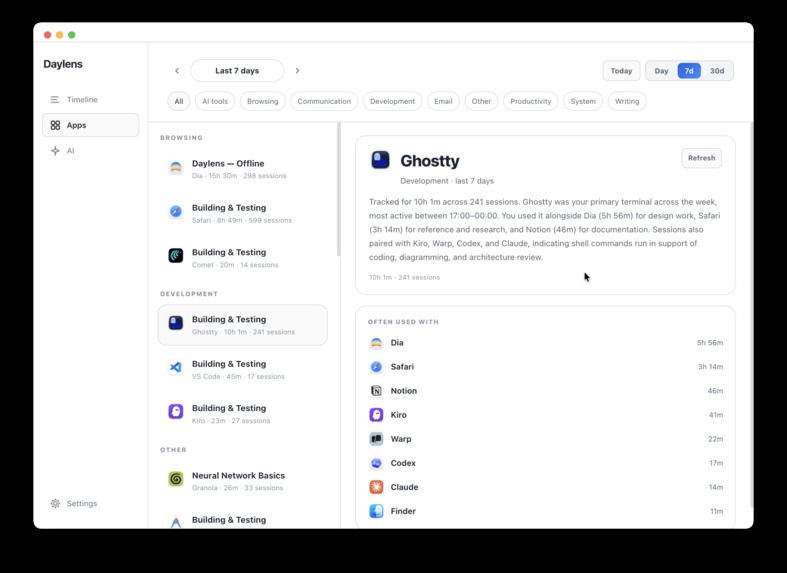The width and height of the screenshot is (787, 573).
Task: Click VS Code icon in Development list
Action: (176, 368)
